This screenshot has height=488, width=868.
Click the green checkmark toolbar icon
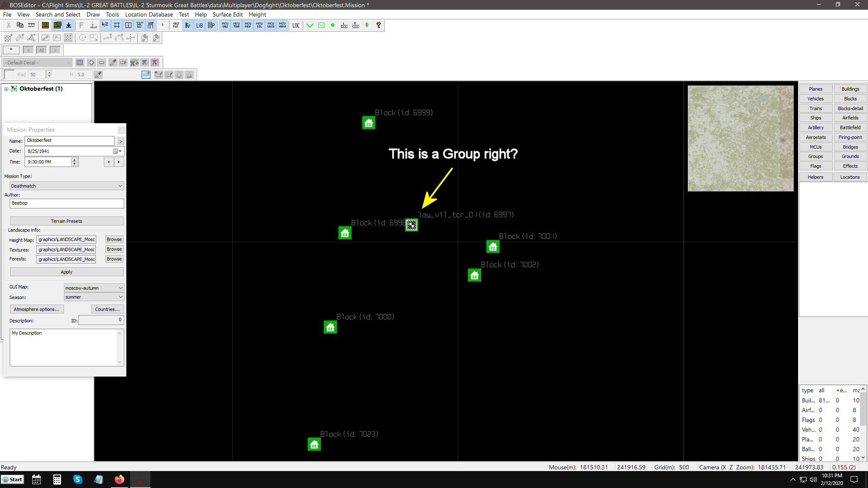[x=310, y=25]
